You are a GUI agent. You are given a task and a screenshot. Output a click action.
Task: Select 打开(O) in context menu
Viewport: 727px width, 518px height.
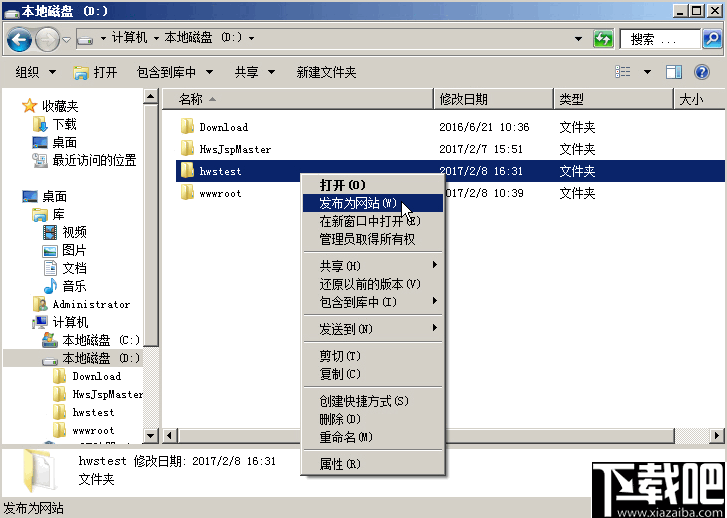click(x=373, y=185)
